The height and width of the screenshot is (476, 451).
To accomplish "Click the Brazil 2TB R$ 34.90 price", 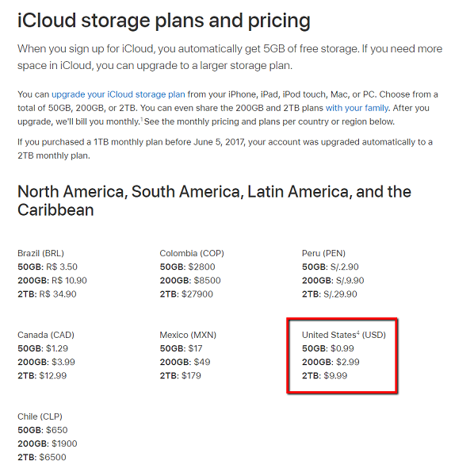I will click(x=47, y=294).
